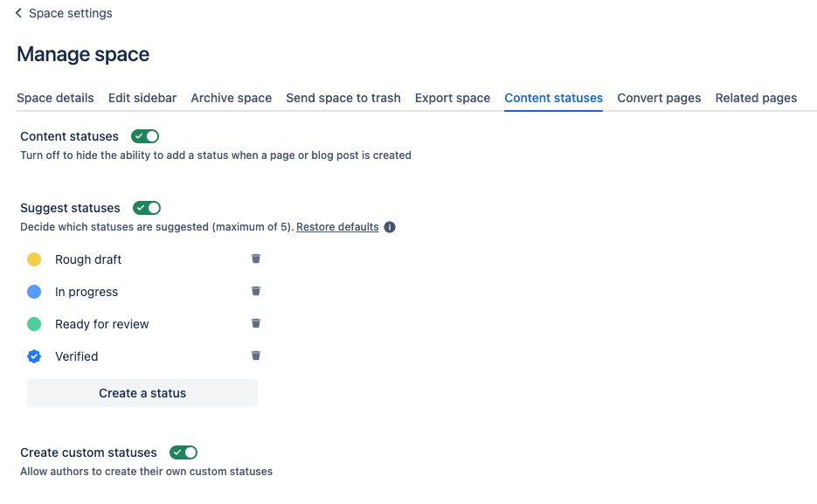Delete the Rough draft status
Viewport: 817px width, 504px height.
pos(256,259)
